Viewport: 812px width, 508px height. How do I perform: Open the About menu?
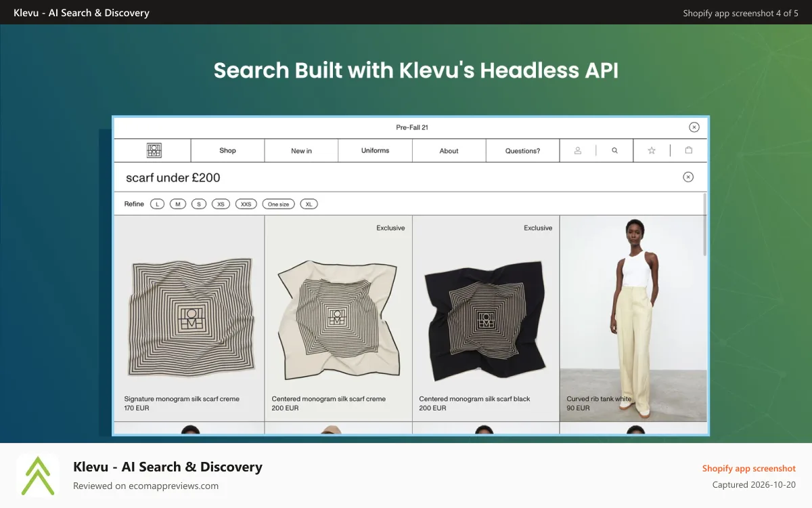(x=449, y=150)
